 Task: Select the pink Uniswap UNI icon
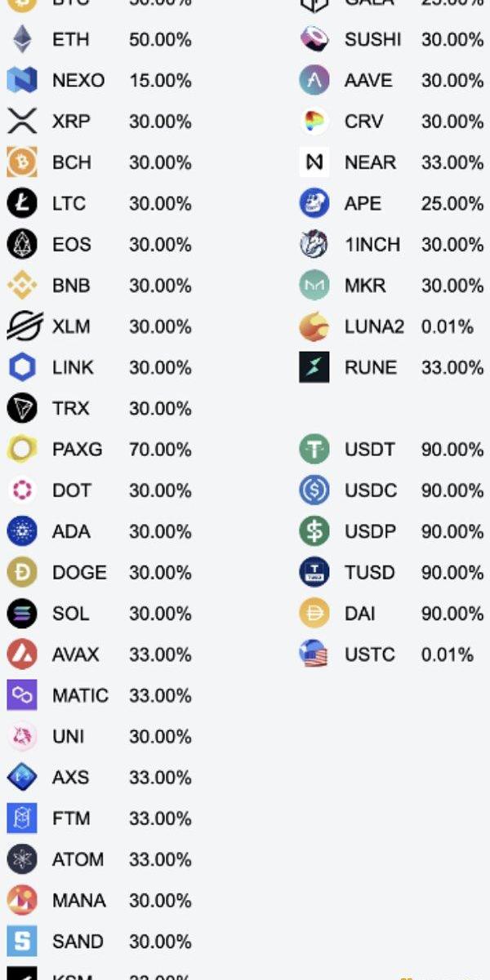22,737
